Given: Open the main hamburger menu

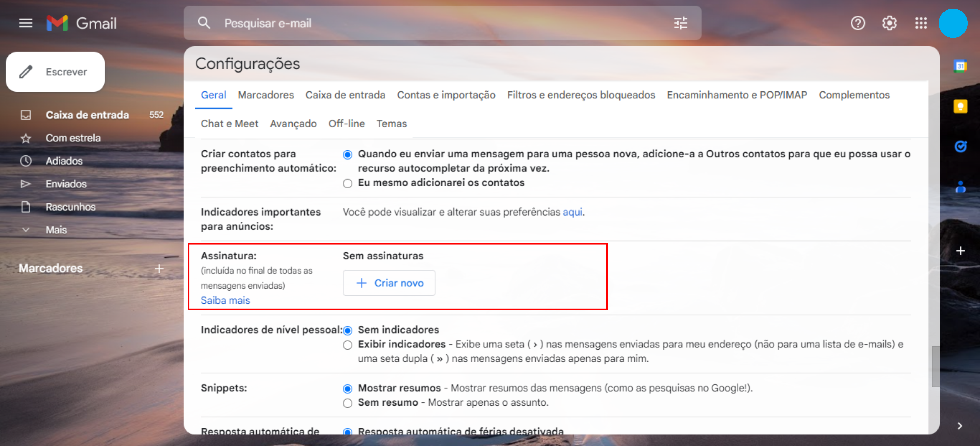Looking at the screenshot, I should coord(25,23).
